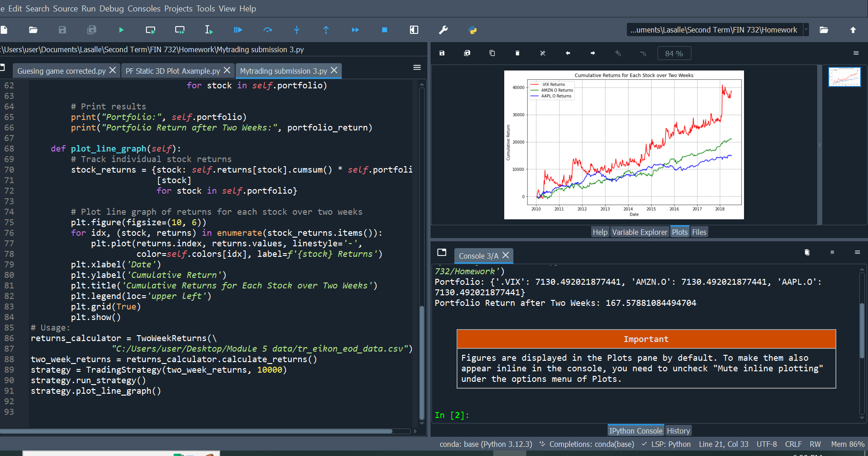Switch to Help pane tab
The height and width of the screenshot is (456, 868).
click(x=600, y=232)
